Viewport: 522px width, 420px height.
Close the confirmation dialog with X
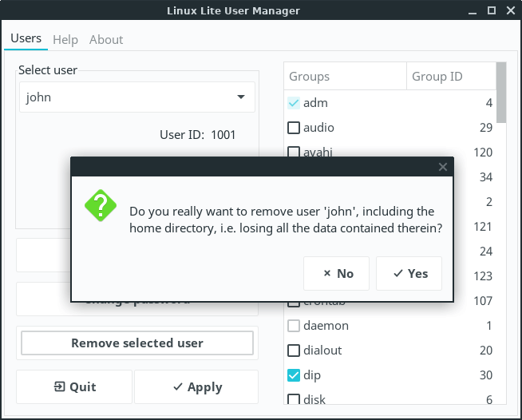pos(443,167)
